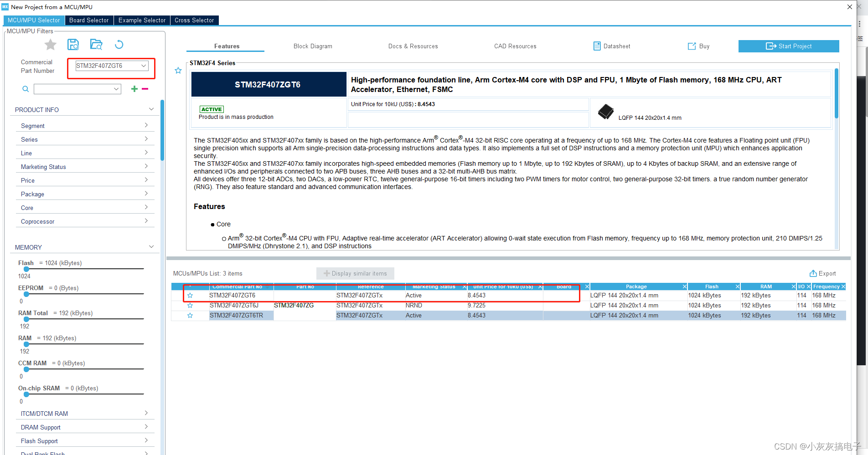Open the Block Diagram tab
Image resolution: width=868 pixels, height=455 pixels.
coord(313,46)
